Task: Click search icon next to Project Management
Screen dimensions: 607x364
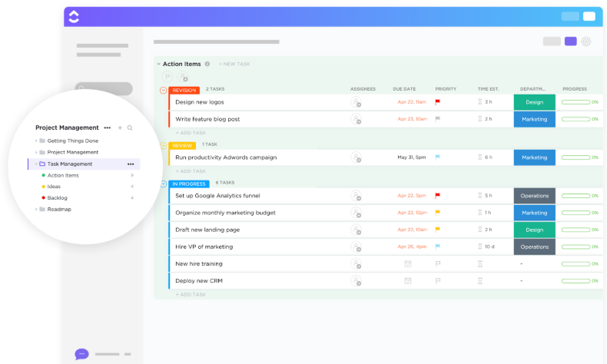Action: pos(130,127)
